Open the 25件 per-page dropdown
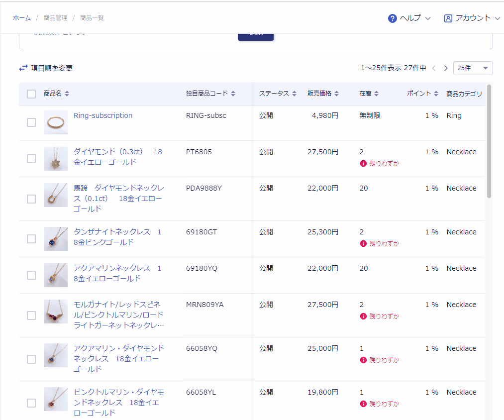This screenshot has height=420, width=504. pos(473,68)
